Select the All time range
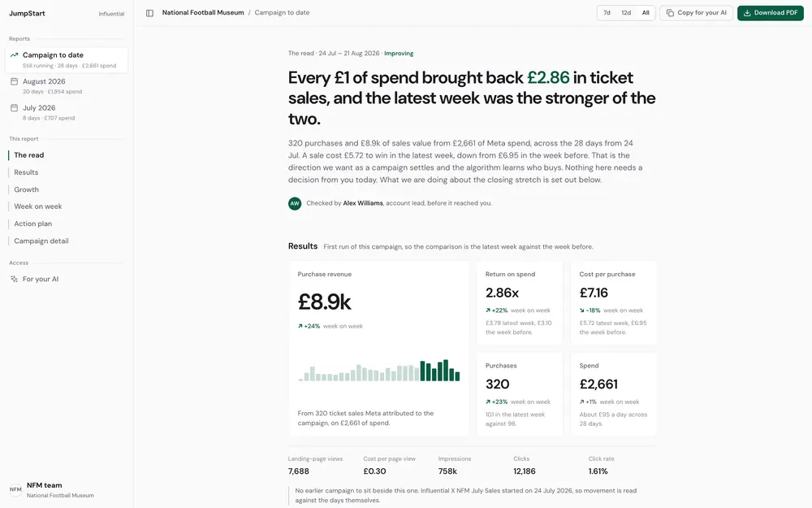The width and height of the screenshot is (812, 508). [x=646, y=13]
